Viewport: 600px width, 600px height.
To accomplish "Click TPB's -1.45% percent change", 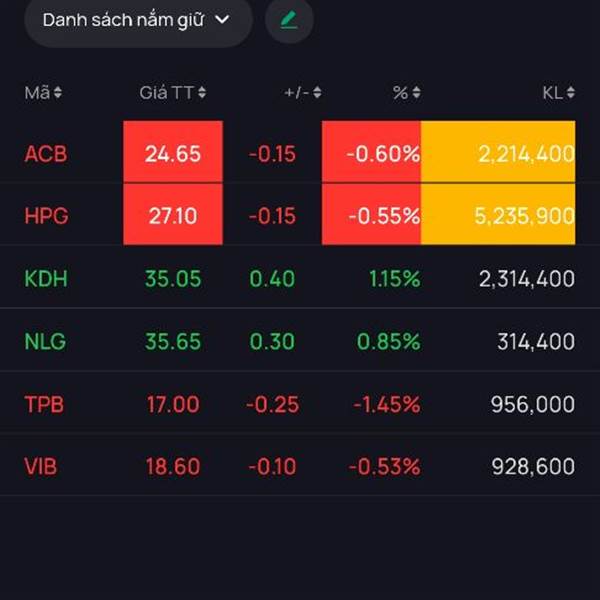I will tap(386, 404).
